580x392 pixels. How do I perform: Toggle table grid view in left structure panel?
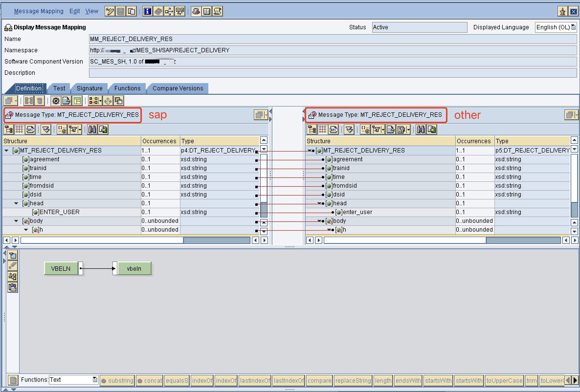(19, 130)
